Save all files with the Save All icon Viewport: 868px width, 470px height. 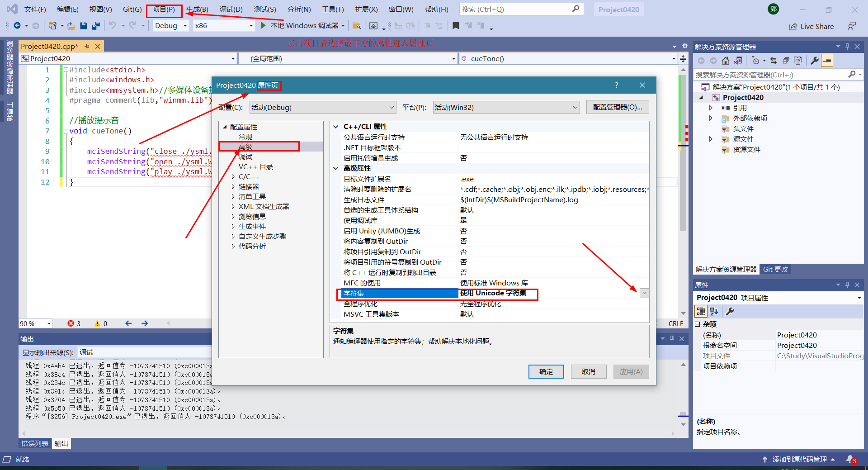(x=95, y=26)
